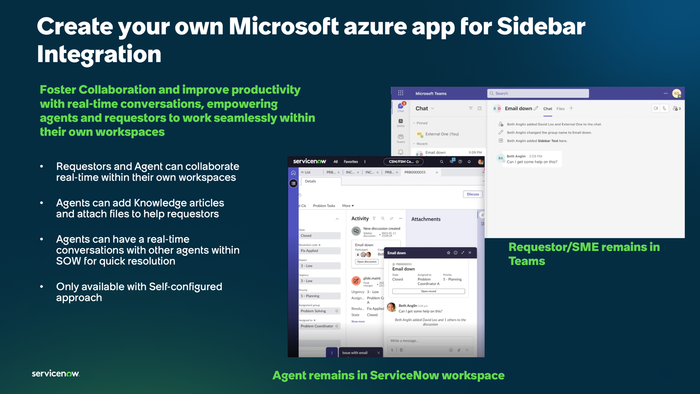Expand the More dropdown of related lists
This screenshot has width=700, height=394.
click(348, 206)
